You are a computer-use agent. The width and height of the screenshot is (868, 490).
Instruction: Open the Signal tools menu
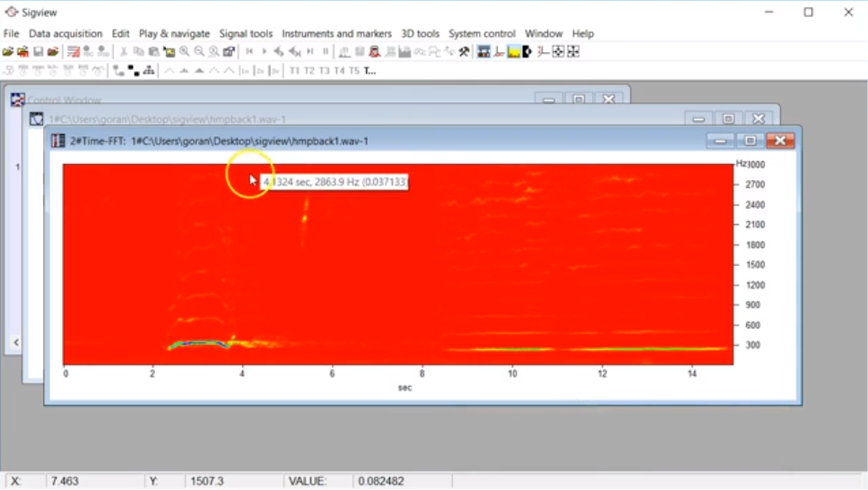(x=246, y=34)
